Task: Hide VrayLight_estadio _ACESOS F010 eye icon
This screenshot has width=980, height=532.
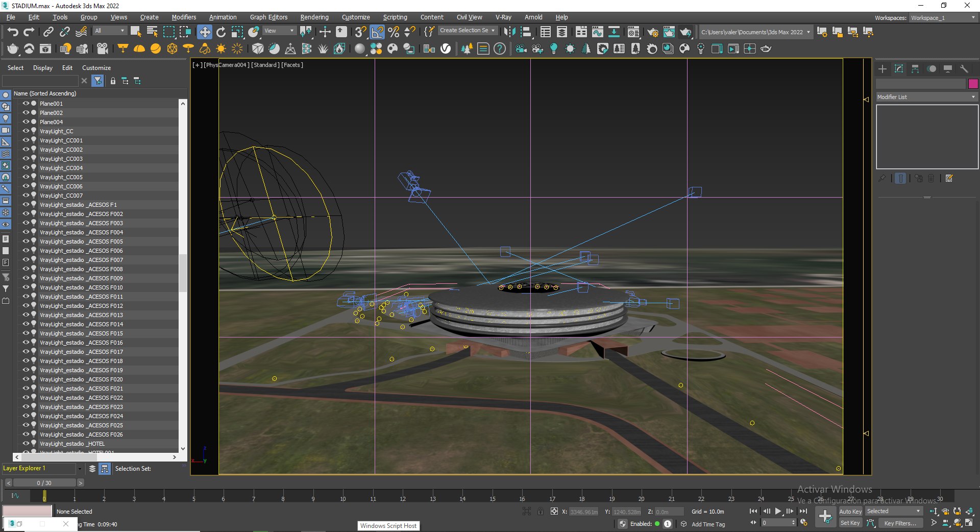Action: pos(26,287)
